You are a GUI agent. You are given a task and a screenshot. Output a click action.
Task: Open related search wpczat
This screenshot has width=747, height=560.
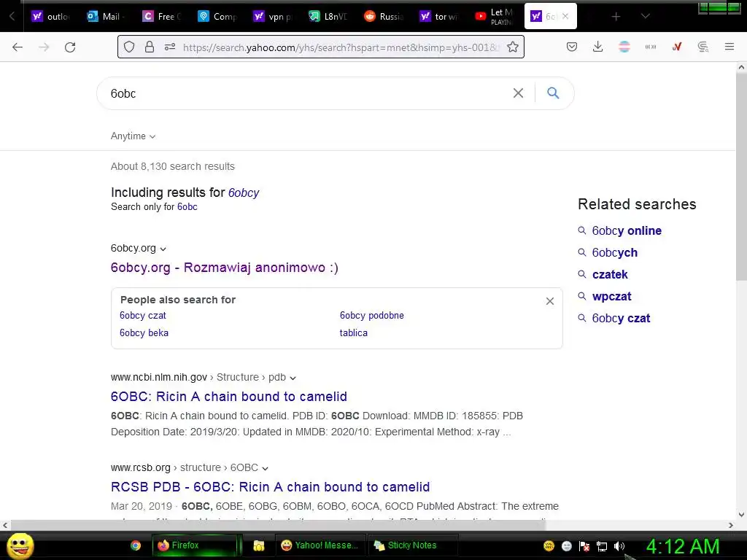(612, 296)
